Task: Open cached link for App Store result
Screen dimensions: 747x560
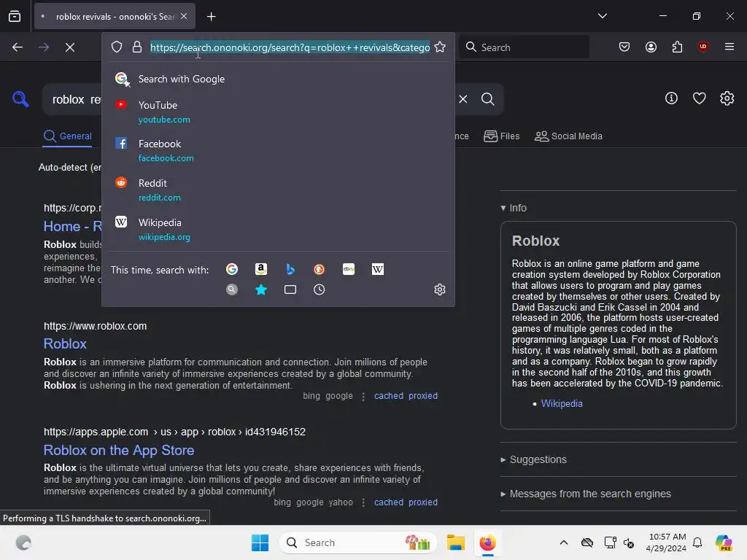Action: [x=389, y=502]
